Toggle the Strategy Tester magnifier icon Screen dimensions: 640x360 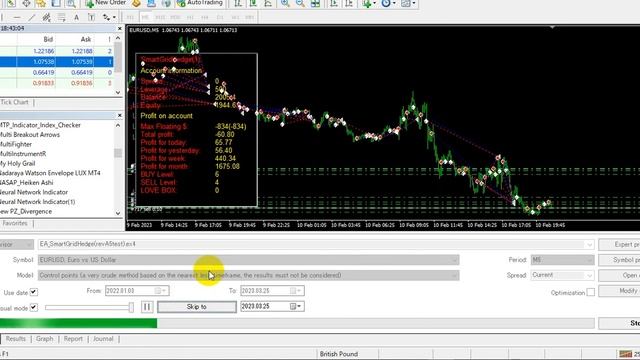(71, 3)
